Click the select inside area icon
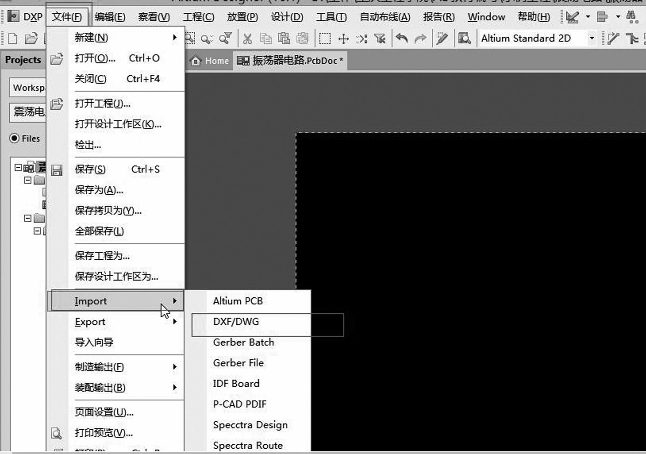This screenshot has height=454, width=646. tap(325, 39)
